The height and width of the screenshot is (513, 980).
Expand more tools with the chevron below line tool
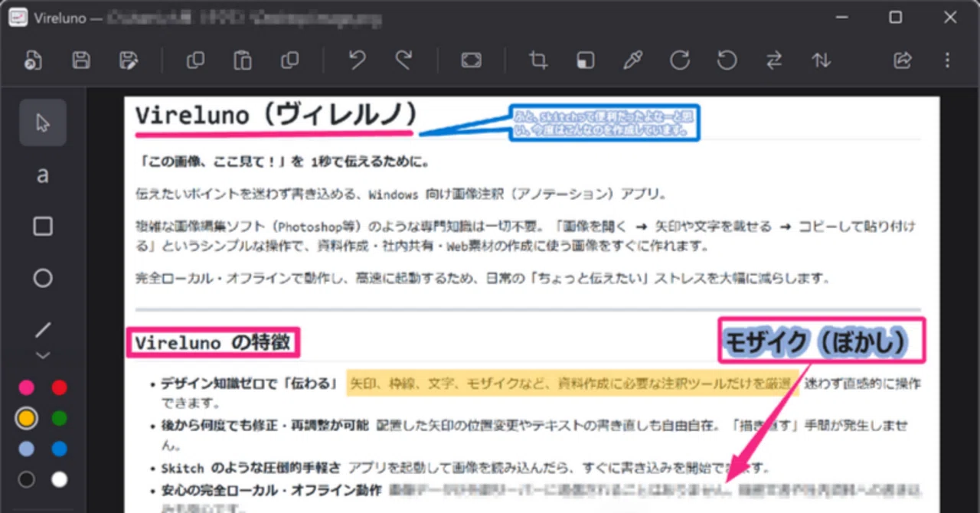[x=43, y=355]
